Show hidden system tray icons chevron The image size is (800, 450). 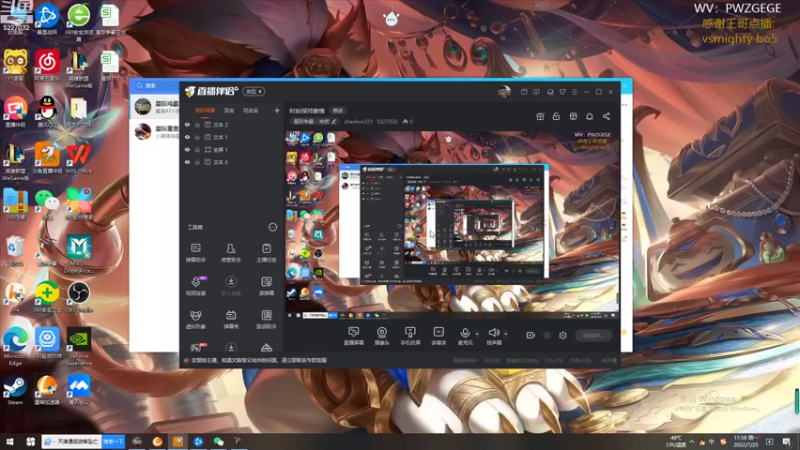click(x=691, y=441)
